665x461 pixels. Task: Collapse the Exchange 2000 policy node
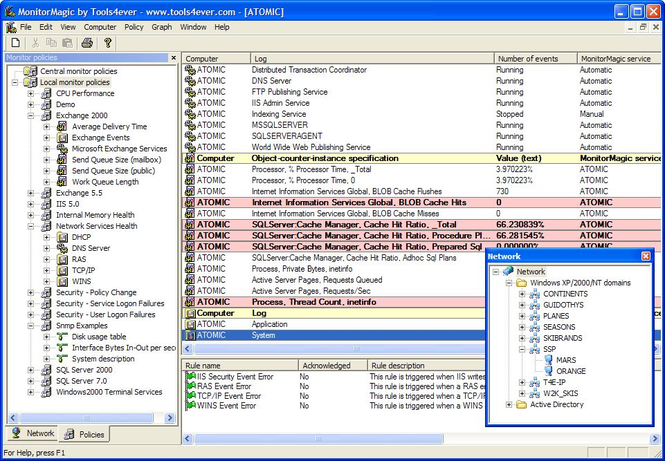[31, 115]
